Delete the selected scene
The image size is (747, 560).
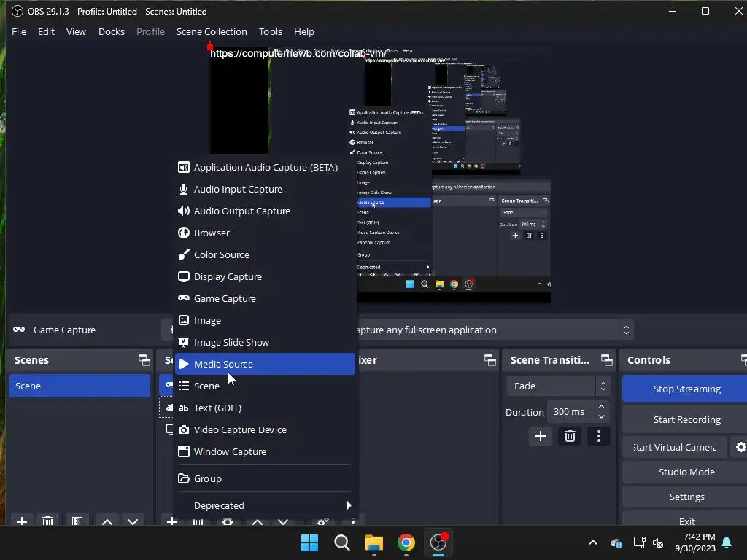[x=47, y=521]
